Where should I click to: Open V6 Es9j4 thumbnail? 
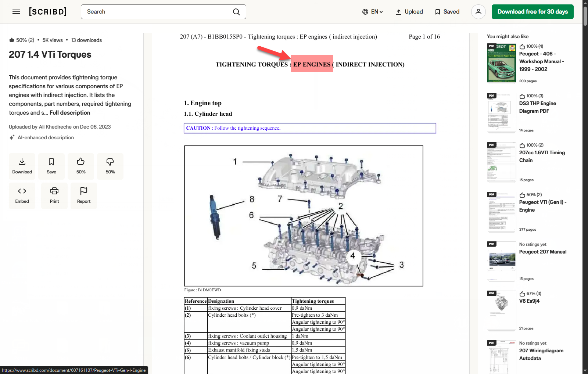502,310
